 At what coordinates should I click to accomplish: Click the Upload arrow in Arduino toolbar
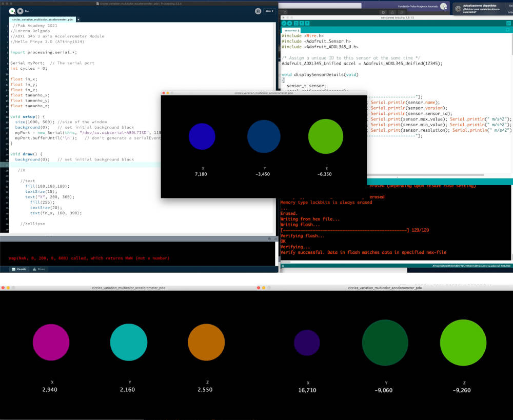289,23
